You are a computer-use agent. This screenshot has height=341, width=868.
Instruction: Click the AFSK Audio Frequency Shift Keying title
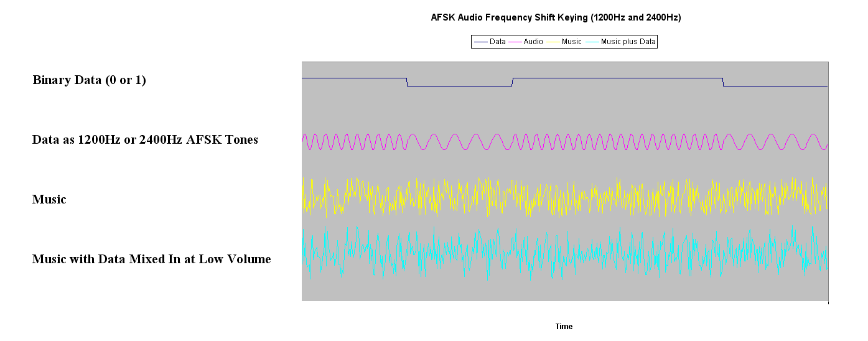556,17
